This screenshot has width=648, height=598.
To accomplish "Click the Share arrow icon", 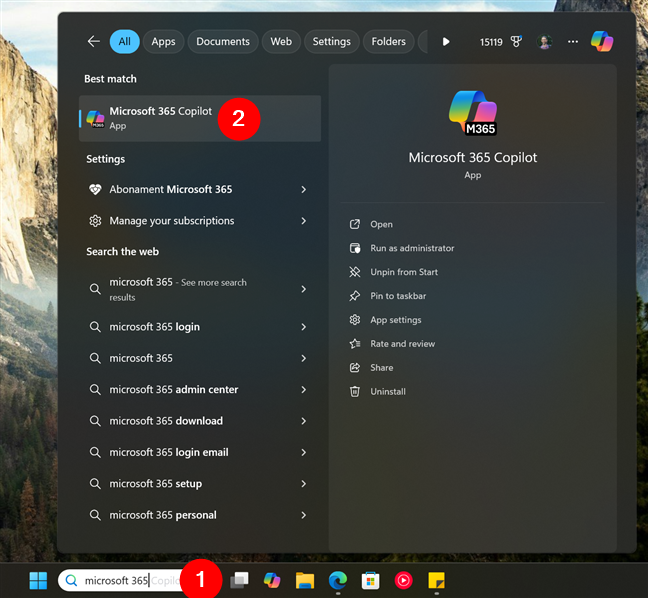I will pyautogui.click(x=355, y=368).
